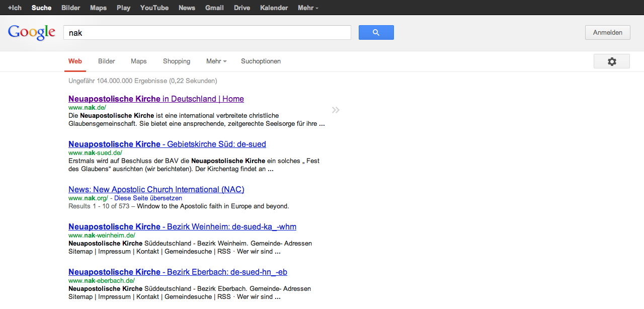Focus the search field containing nak

pos(207,33)
